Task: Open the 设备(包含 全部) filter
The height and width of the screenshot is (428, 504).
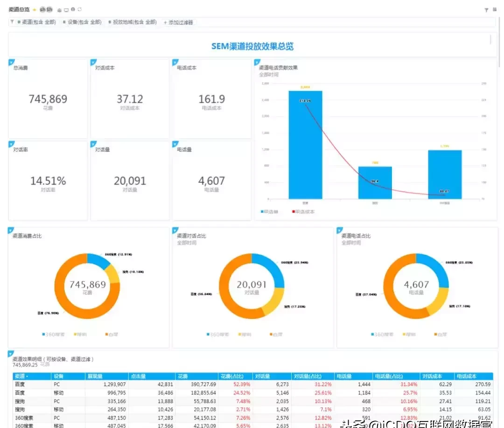Action: tap(82, 22)
